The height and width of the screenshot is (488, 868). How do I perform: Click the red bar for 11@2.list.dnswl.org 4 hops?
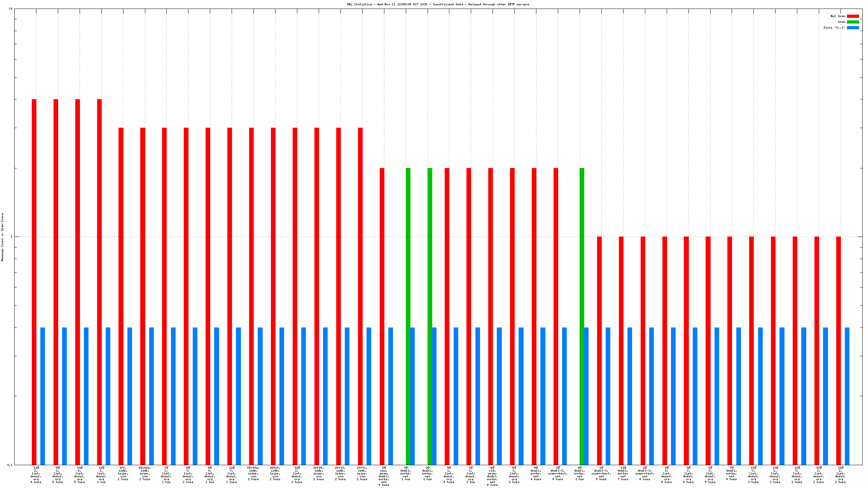click(34, 282)
